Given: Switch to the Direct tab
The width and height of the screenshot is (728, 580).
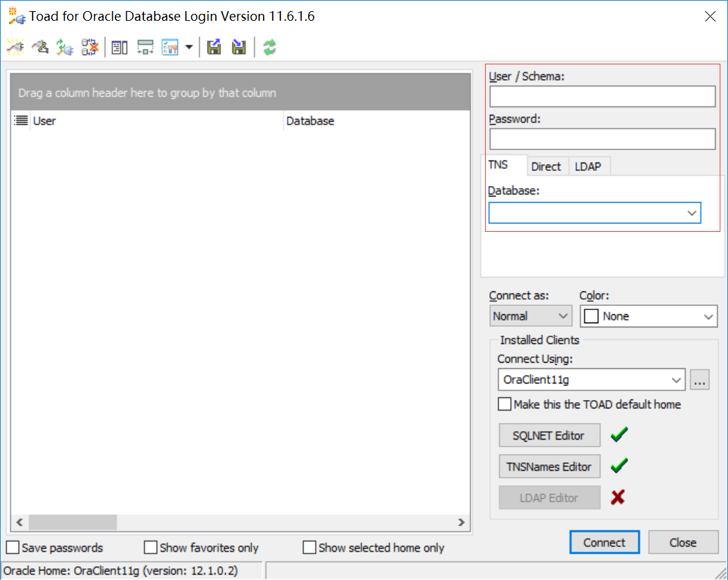Looking at the screenshot, I should (546, 167).
